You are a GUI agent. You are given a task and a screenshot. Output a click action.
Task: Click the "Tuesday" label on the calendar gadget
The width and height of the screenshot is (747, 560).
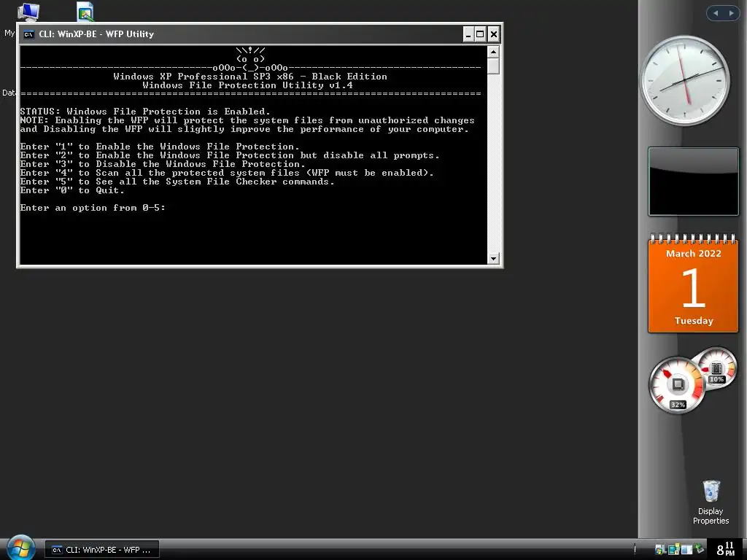[x=694, y=321]
